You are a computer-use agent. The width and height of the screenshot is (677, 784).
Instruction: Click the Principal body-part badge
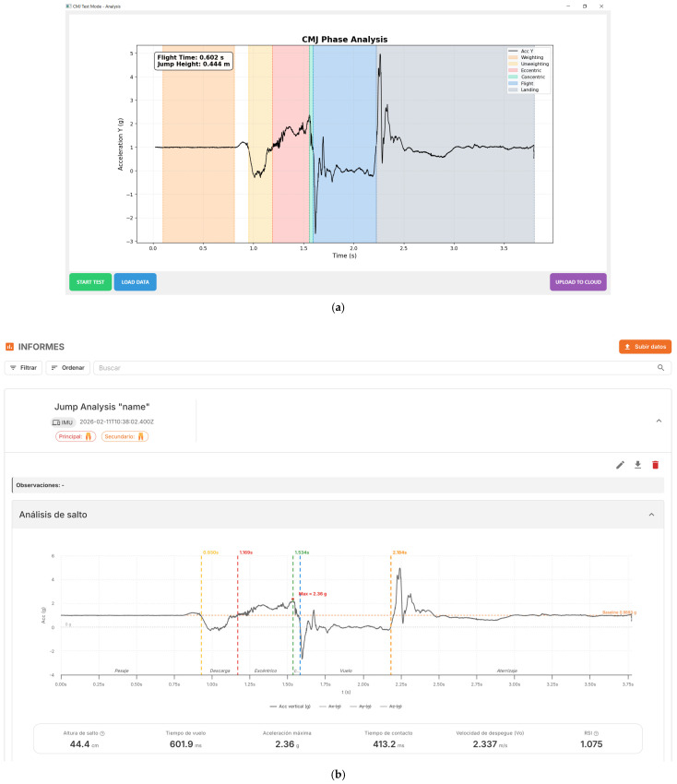point(76,436)
